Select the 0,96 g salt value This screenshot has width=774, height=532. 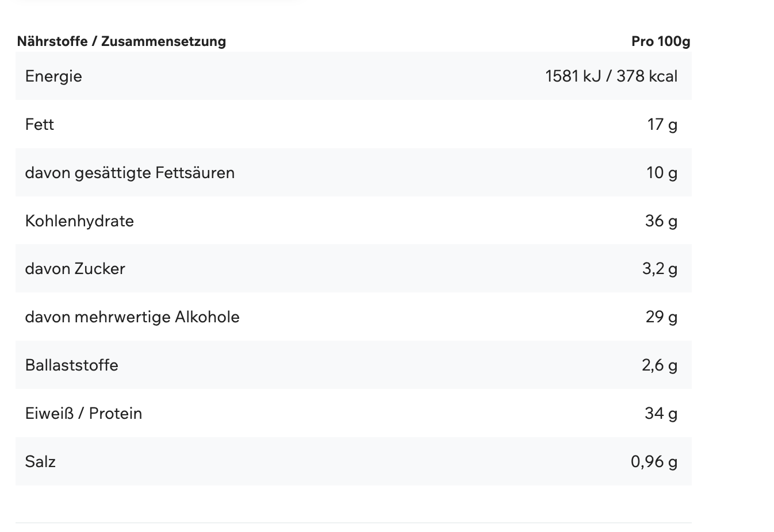point(654,462)
